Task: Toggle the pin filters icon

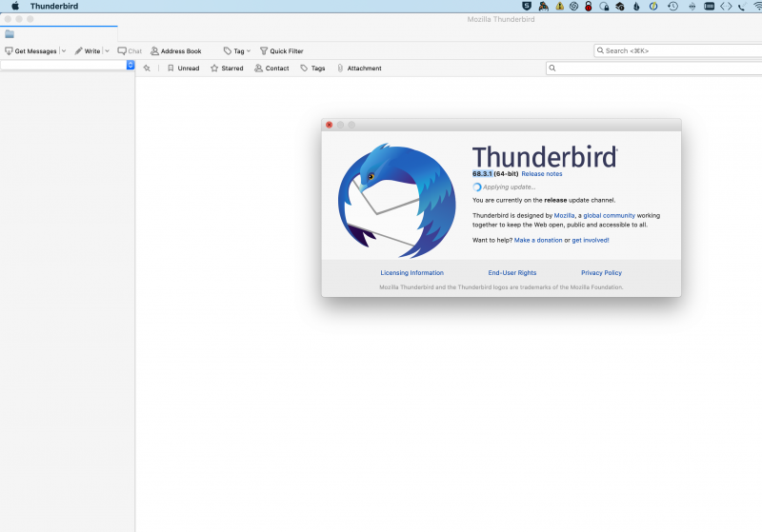Action: [147, 69]
